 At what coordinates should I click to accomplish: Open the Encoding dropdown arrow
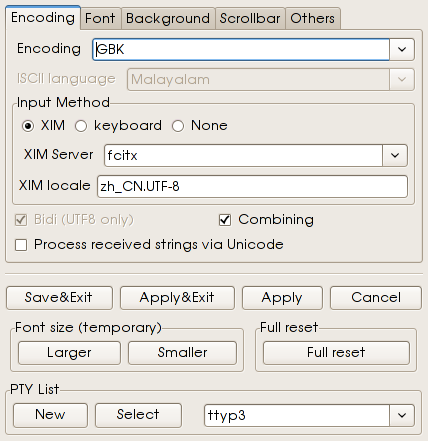402,49
